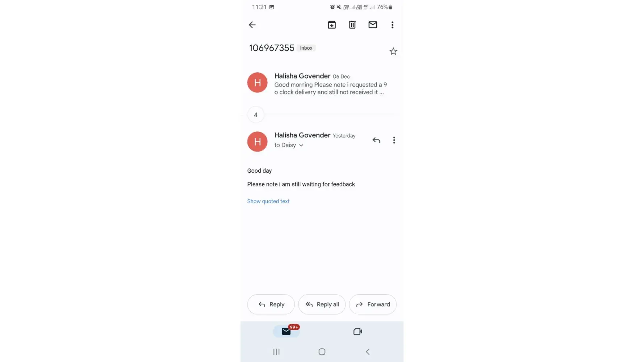Expand the 4 collapsed messages
The height and width of the screenshot is (362, 644).
click(x=256, y=115)
